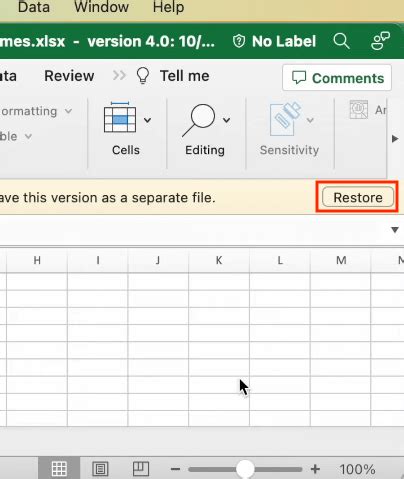Click the zoom slider handle
The height and width of the screenshot is (479, 404).
(245, 469)
